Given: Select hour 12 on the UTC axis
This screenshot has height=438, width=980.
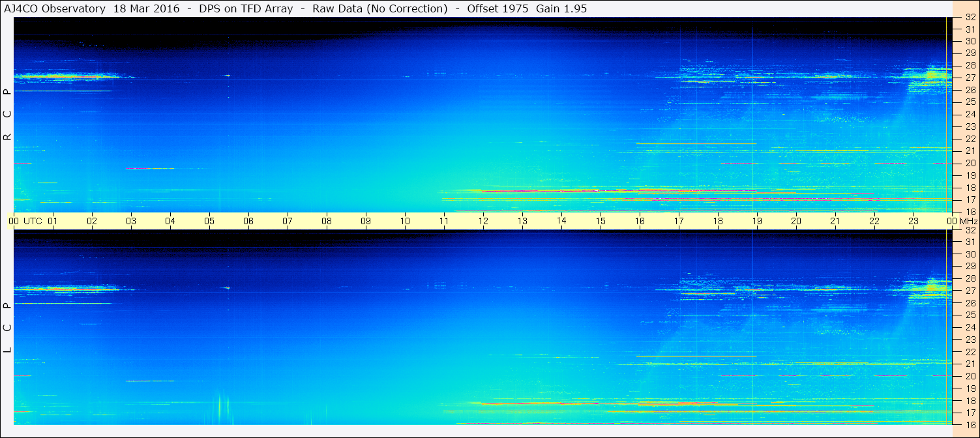Looking at the screenshot, I should click(483, 221).
